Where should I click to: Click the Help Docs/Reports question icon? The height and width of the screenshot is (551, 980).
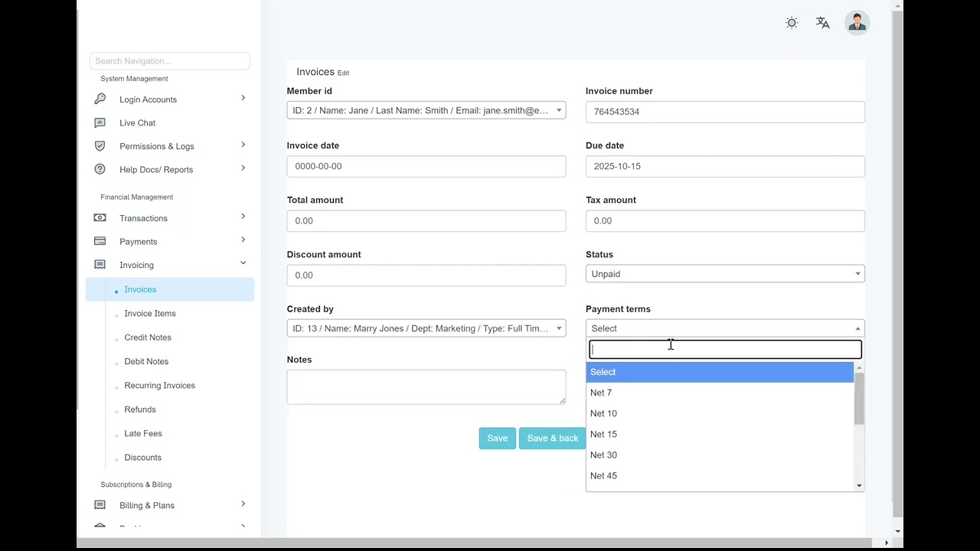(100, 169)
